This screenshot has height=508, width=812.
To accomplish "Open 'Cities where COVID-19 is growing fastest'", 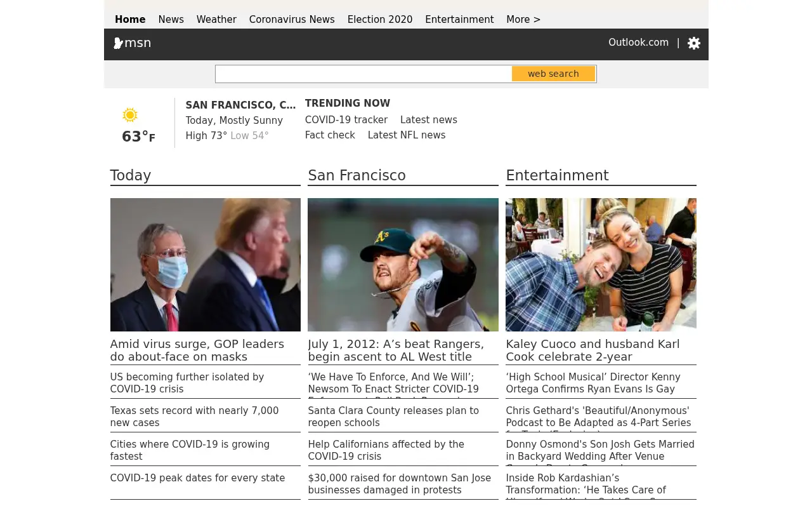I will (x=190, y=450).
